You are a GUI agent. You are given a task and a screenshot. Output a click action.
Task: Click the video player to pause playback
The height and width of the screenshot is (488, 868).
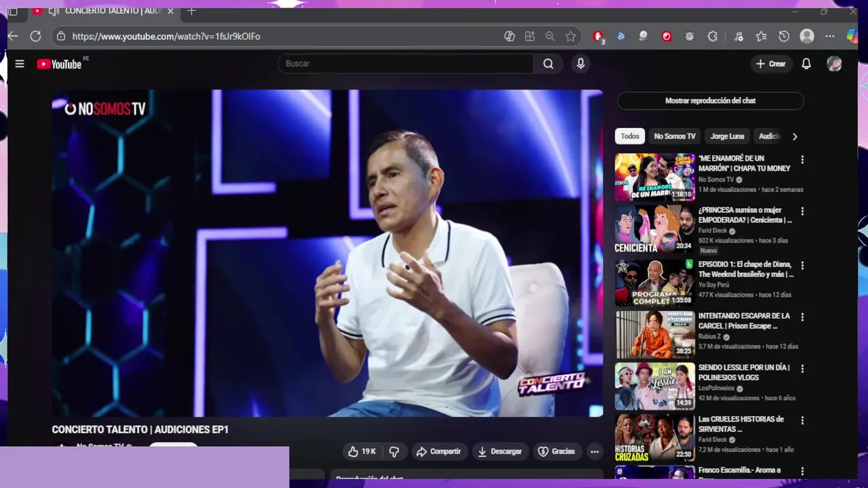328,253
